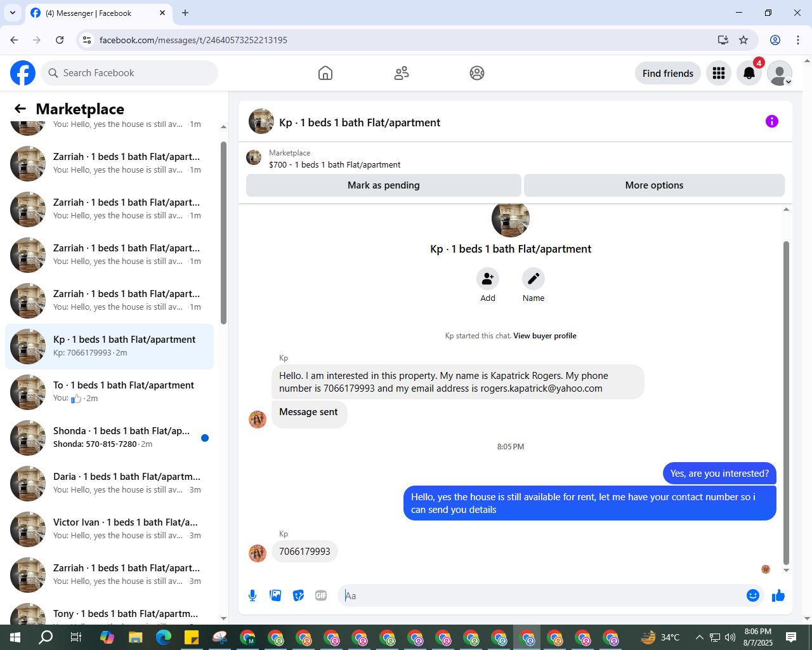
Task: Open the Chrome tab search dropdown
Action: click(x=13, y=13)
